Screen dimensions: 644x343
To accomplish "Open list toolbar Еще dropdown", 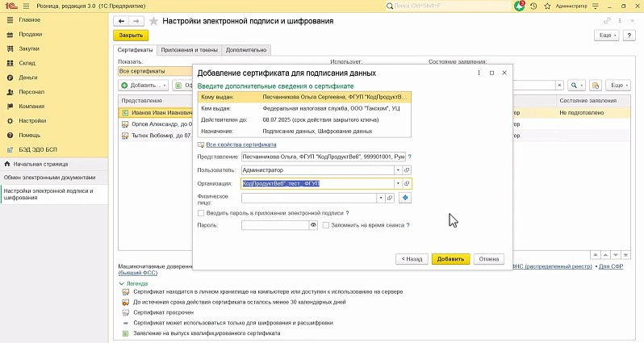I will tap(618, 85).
